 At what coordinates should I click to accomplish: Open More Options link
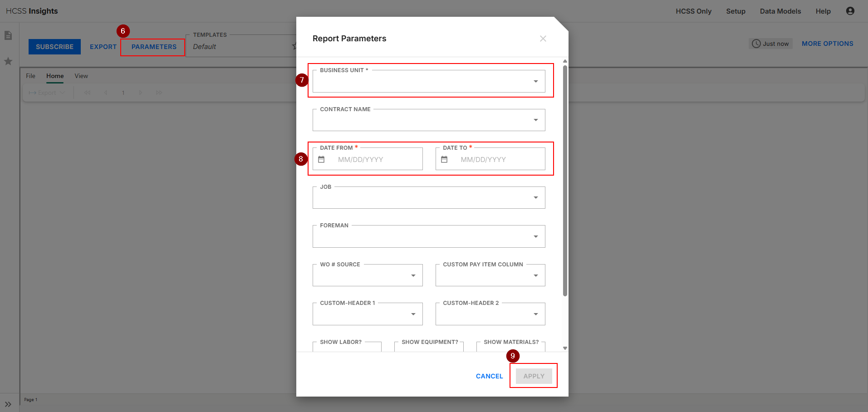pyautogui.click(x=827, y=44)
